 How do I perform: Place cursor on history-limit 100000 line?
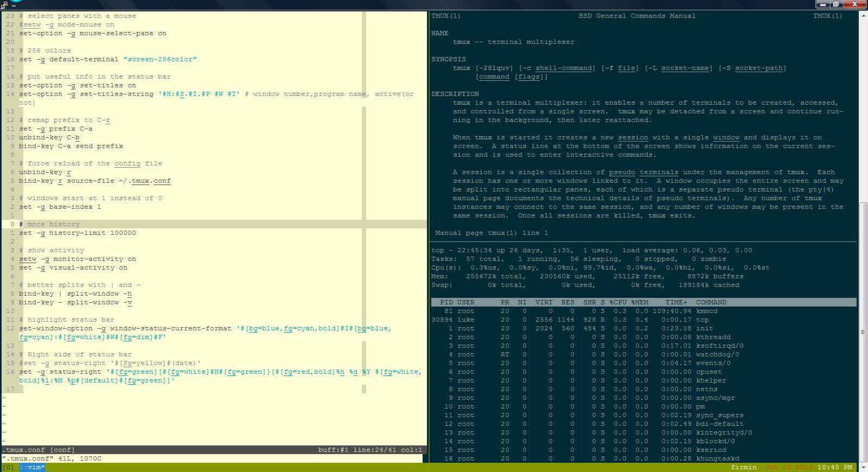coord(78,233)
